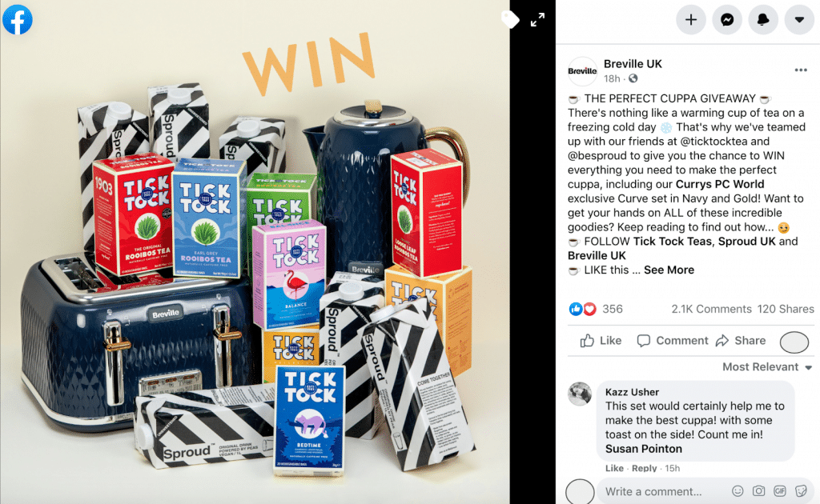
Task: Open Messenger chats
Action: (x=727, y=20)
